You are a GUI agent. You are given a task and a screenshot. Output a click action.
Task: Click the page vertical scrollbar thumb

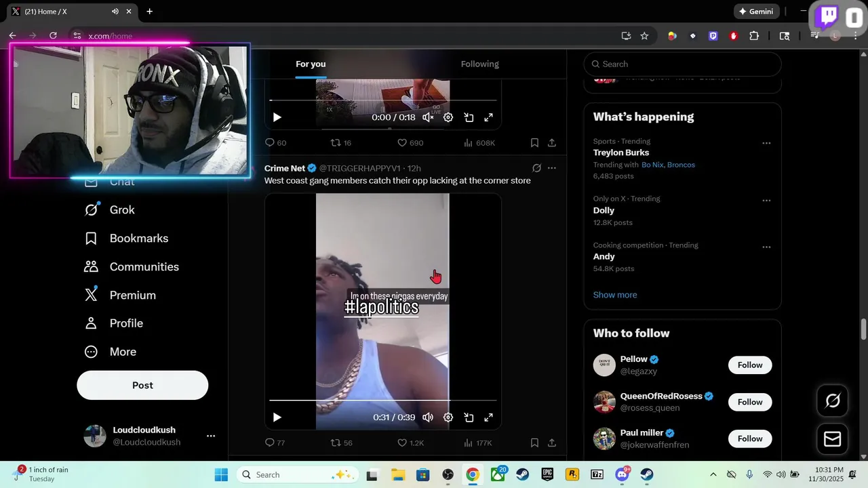pos(863,330)
